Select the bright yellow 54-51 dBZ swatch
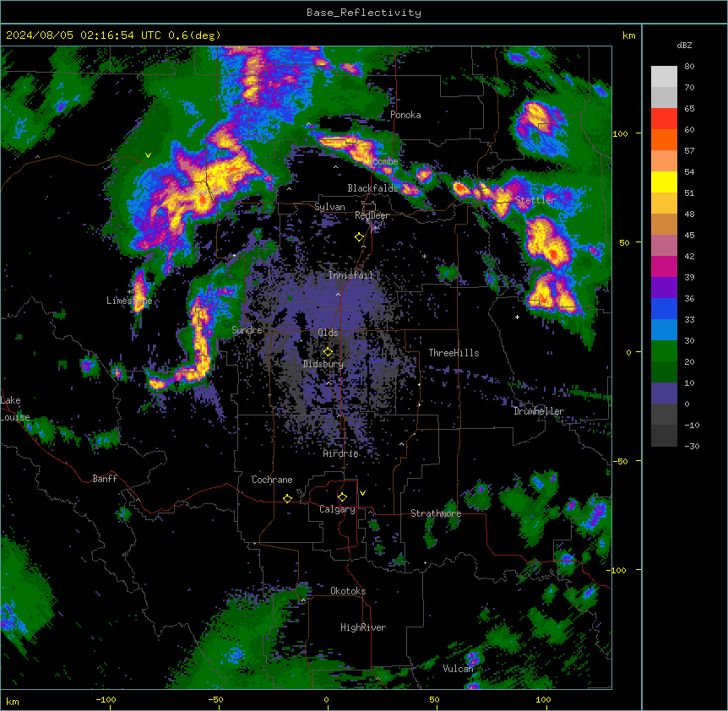Image resolution: width=728 pixels, height=711 pixels. tap(664, 182)
